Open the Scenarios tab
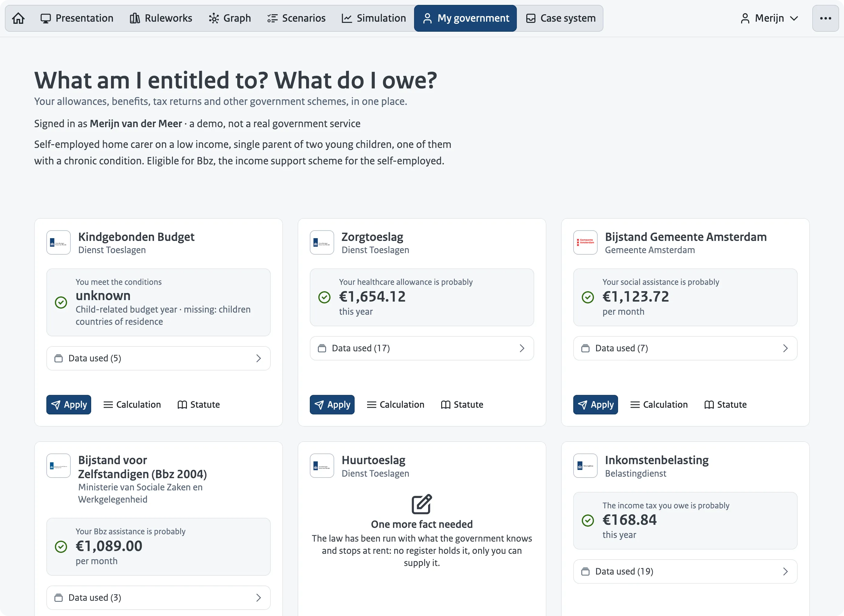 296,18
